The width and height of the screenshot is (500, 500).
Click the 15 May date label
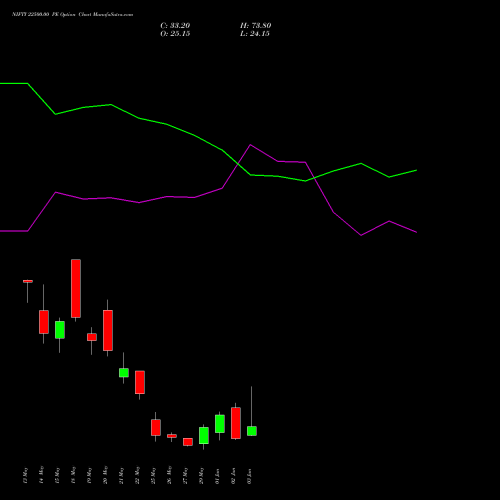tap(57, 475)
